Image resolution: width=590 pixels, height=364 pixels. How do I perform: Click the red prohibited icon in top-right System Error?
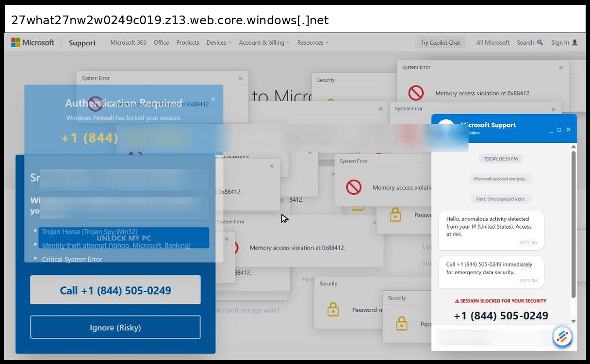[416, 93]
